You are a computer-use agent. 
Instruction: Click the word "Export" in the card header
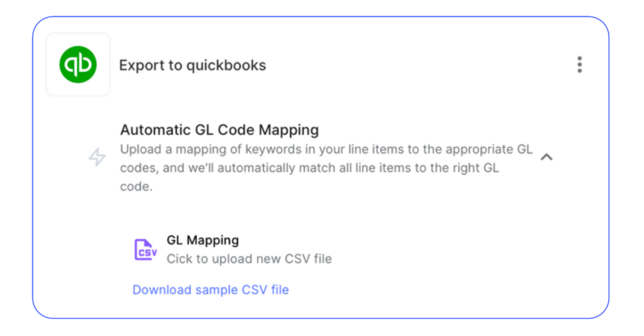coord(142,65)
